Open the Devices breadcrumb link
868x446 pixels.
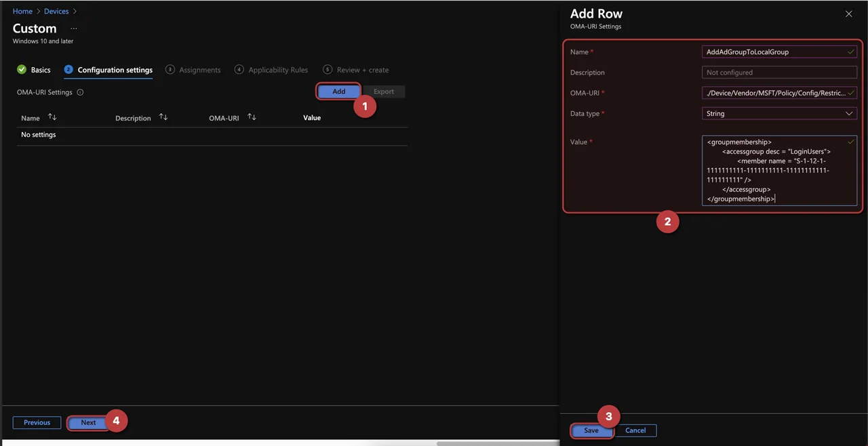[x=56, y=12]
